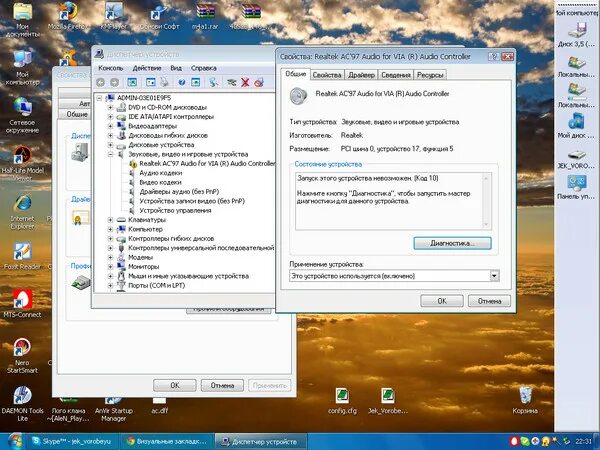Screen dimensions: 600x450
Task: Click the blue Help icon in Device Manager toolbar
Action: pyautogui.click(x=182, y=82)
